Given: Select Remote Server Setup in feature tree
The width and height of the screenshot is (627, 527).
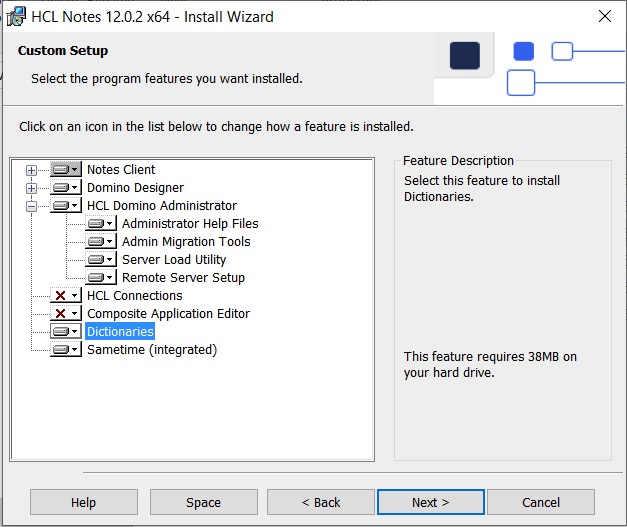Looking at the screenshot, I should [183, 278].
